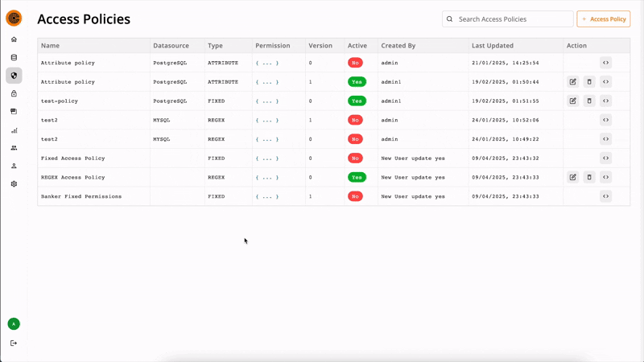Viewport: 644px width, 362px height.
Task: Click the green user avatar
Action: coord(14,324)
